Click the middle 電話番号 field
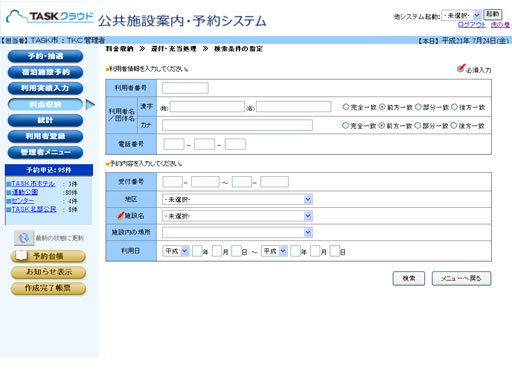512x384 pixels. [x=204, y=144]
